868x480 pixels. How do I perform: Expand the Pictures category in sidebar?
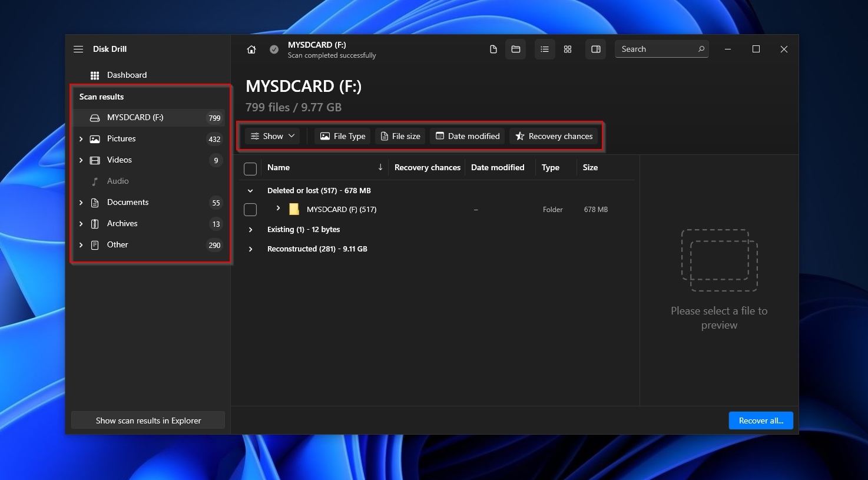pyautogui.click(x=81, y=139)
